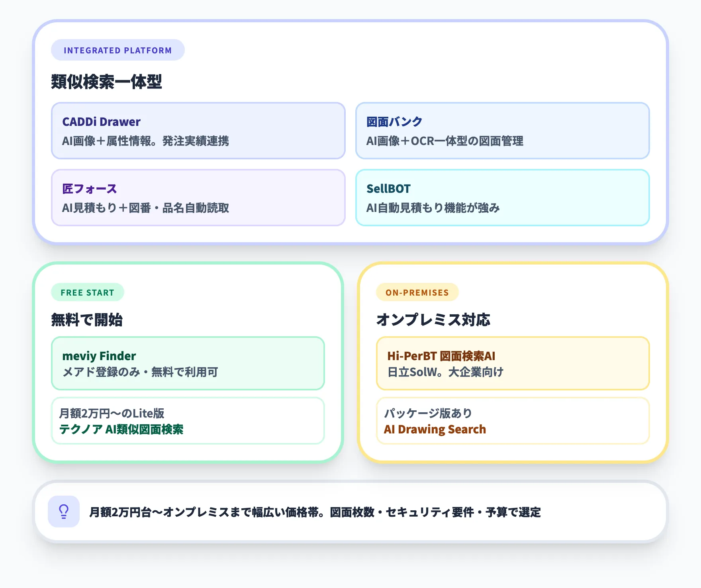The height and width of the screenshot is (588, 701).
Task: Click the メアド登録のみ・無料で利用可 text
Action: [x=140, y=372]
